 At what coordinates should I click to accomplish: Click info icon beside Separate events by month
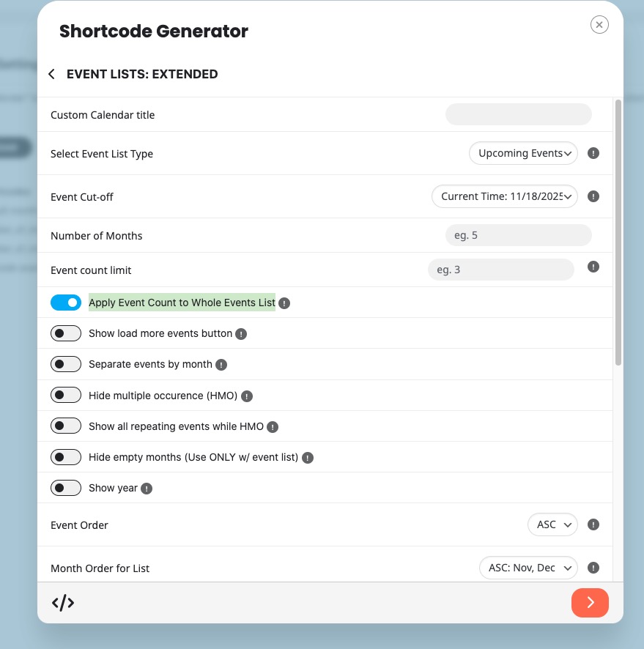tap(221, 365)
